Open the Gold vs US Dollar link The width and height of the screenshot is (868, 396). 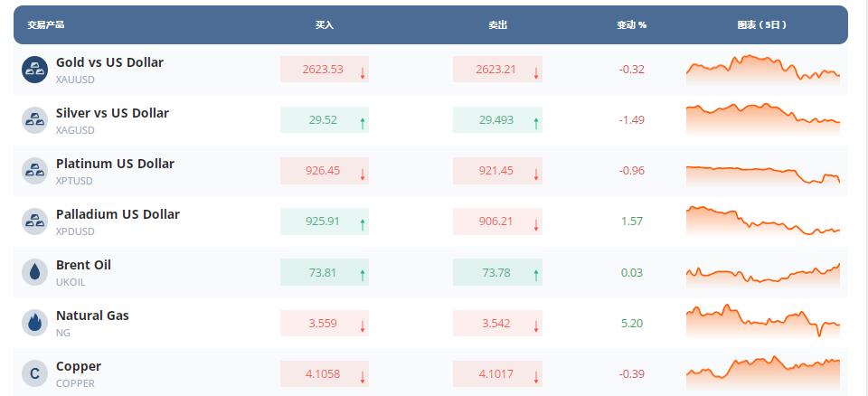[x=109, y=62]
